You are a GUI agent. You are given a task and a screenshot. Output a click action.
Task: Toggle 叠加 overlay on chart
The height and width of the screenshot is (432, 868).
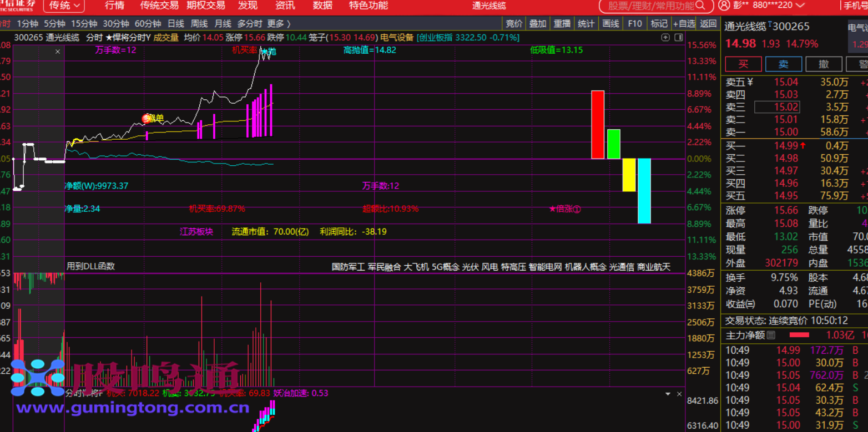(x=538, y=24)
